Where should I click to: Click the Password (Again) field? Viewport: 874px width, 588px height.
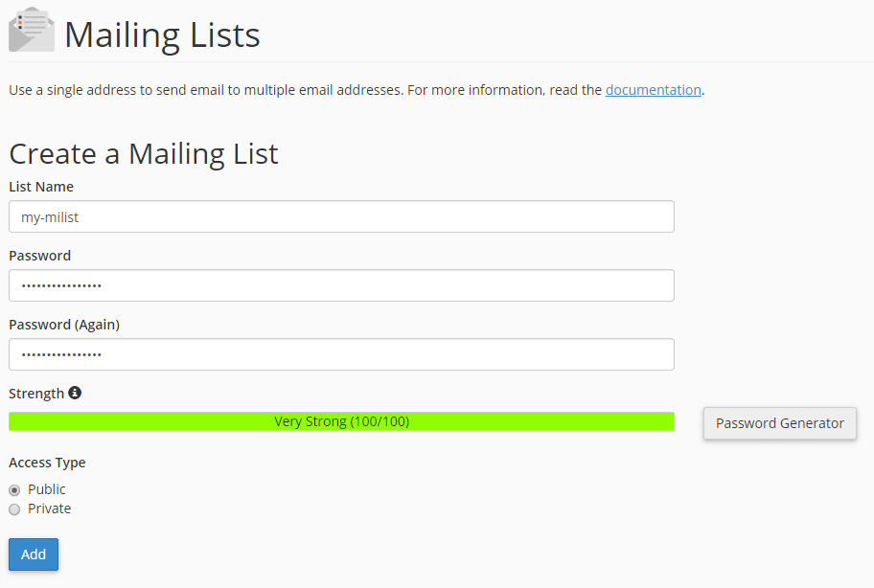pyautogui.click(x=340, y=354)
